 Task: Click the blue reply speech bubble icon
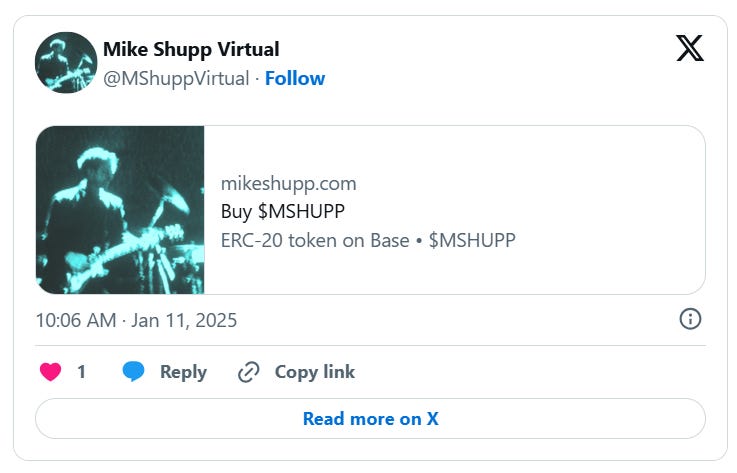pyautogui.click(x=133, y=371)
